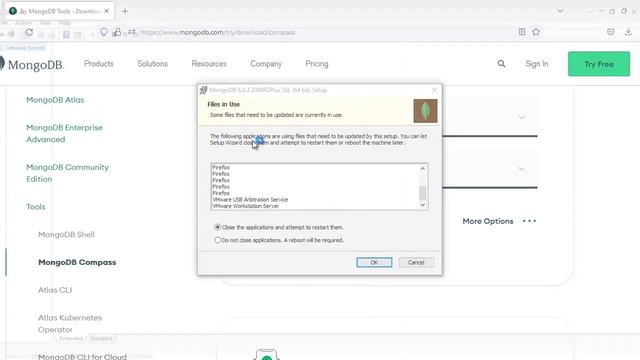Viewport: 640px width, 360px height.
Task: Open a new tab with the plus icon
Action: 125,11
